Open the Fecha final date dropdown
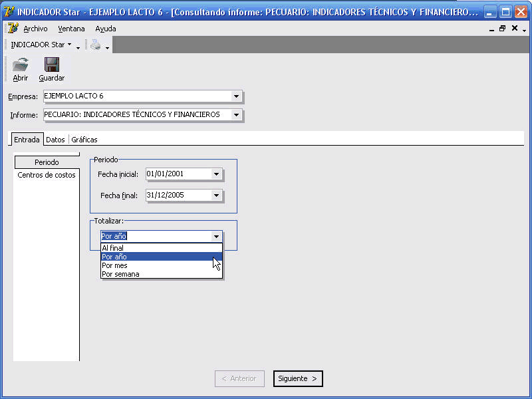Screen dimensions: 532x399 (x=216, y=196)
